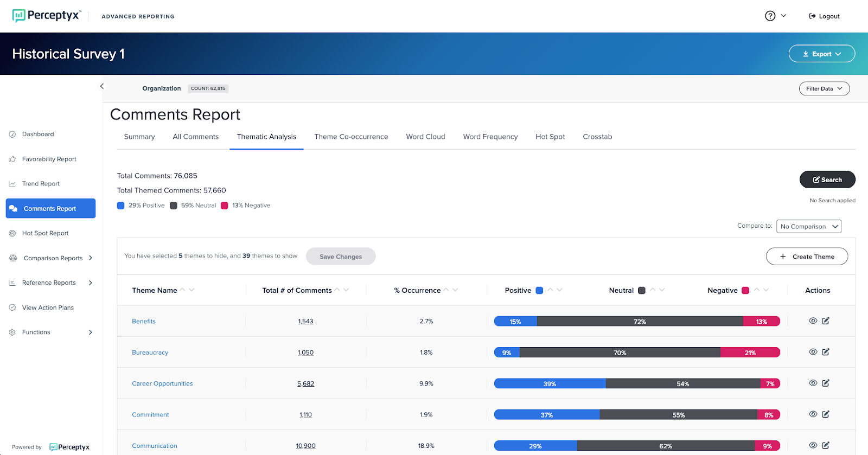868x455 pixels.
Task: Click the Search button
Action: coord(827,180)
